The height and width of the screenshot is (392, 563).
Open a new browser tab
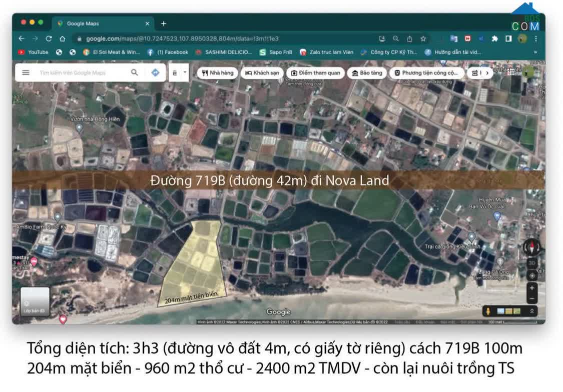(x=164, y=23)
